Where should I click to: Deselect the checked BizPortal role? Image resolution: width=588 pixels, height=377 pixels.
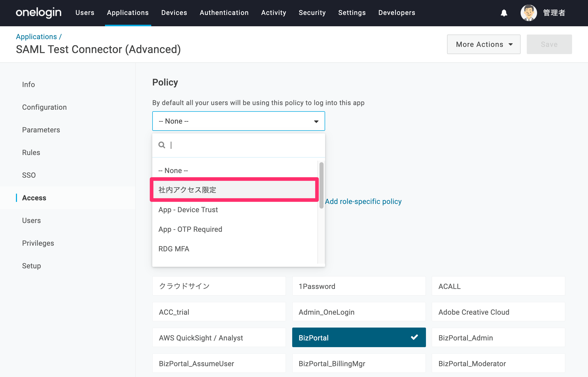click(x=359, y=337)
